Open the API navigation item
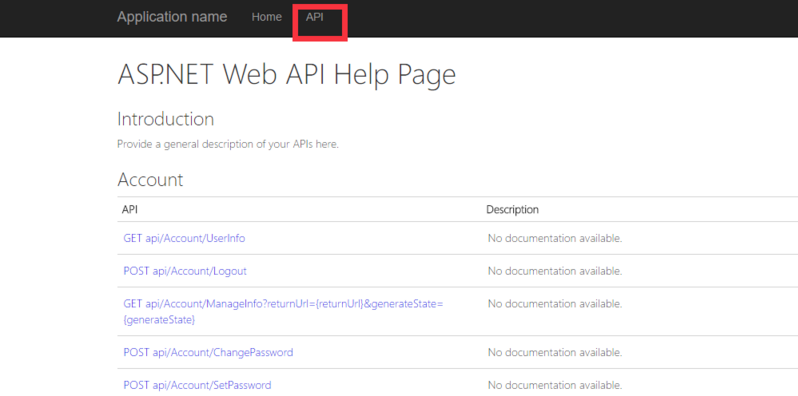Image resolution: width=798 pixels, height=396 pixels. [315, 17]
